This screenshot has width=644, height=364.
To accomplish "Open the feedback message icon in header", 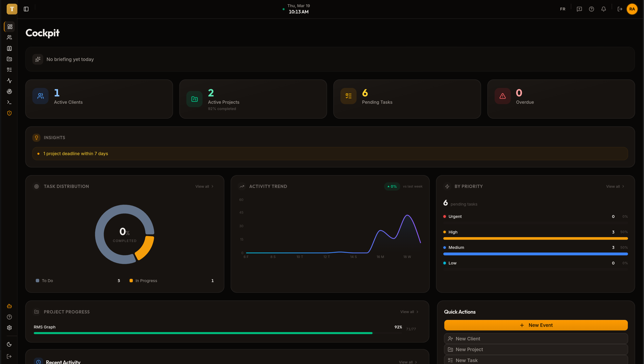I will pos(579,9).
